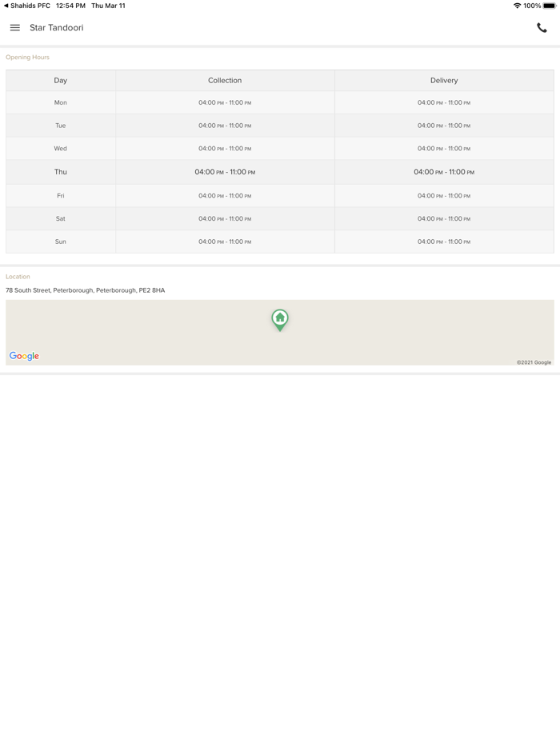
Task: Tap the ©2021 Google attribution
Action: [x=534, y=362]
